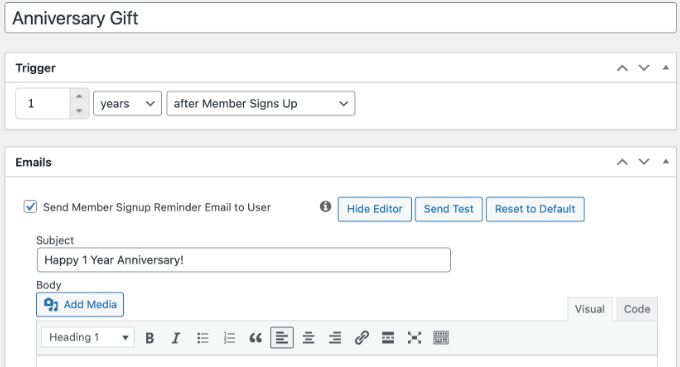Screen dimensions: 680x367
Task: Insert Read More tag
Action: [388, 338]
